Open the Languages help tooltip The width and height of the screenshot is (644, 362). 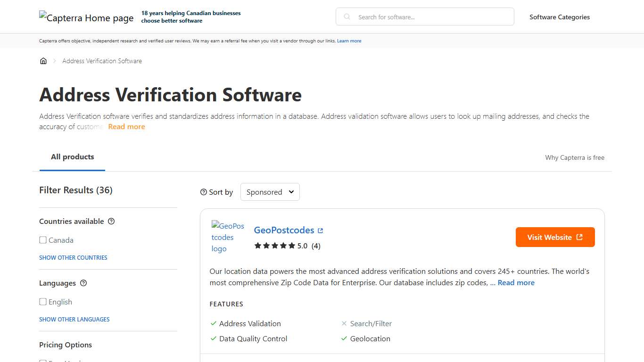click(x=83, y=283)
